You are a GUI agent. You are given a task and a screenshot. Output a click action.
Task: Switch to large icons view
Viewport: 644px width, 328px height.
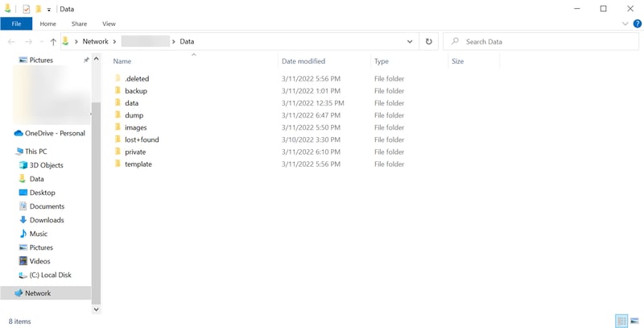pos(634,321)
